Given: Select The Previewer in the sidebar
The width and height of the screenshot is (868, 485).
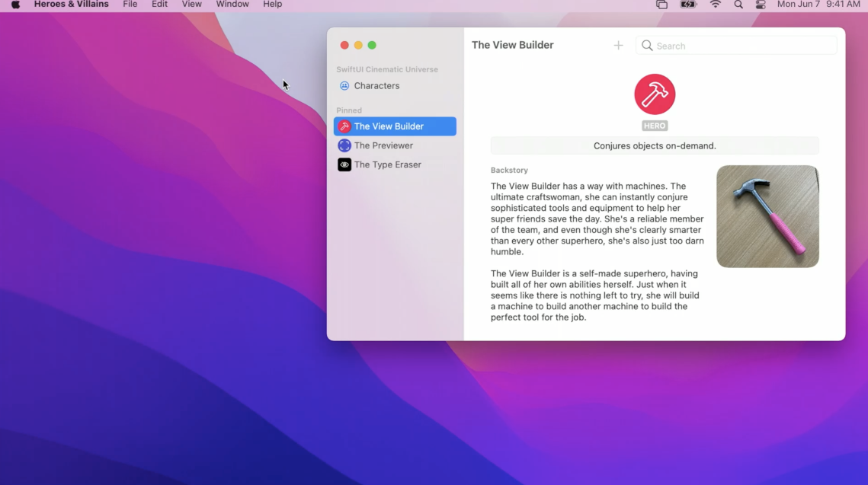Looking at the screenshot, I should click(395, 145).
